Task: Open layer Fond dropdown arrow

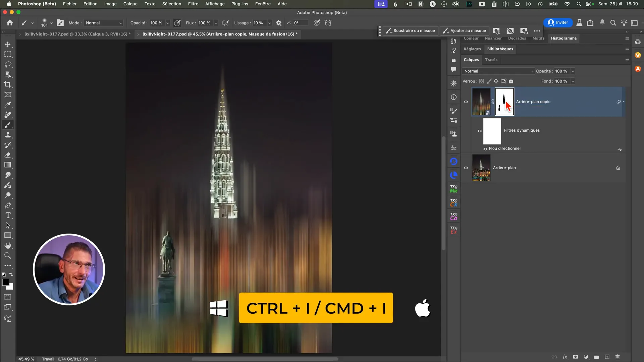Action: pyautogui.click(x=573, y=81)
